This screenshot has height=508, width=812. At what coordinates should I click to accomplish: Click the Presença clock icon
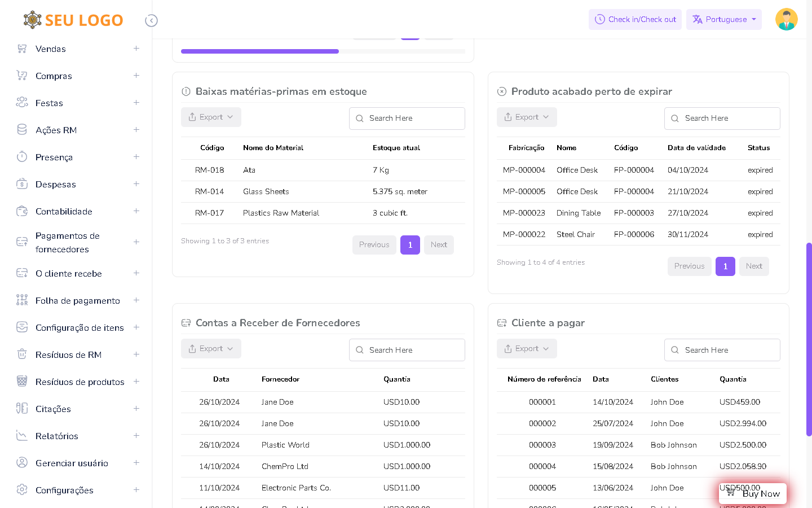point(22,157)
